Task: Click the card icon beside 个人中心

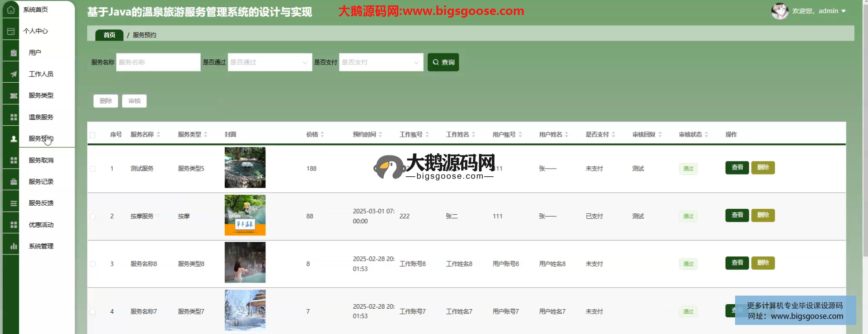Action: point(11,31)
